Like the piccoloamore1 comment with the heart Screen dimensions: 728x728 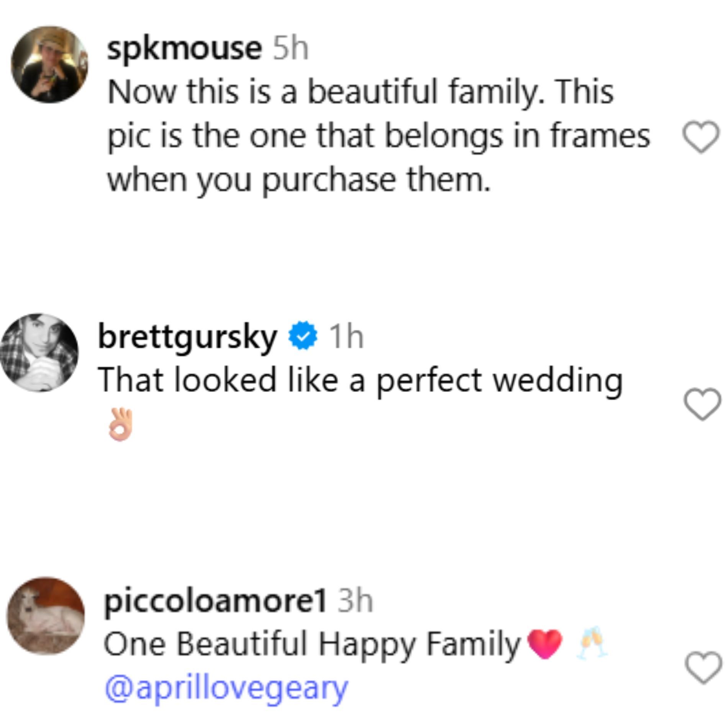(703, 667)
